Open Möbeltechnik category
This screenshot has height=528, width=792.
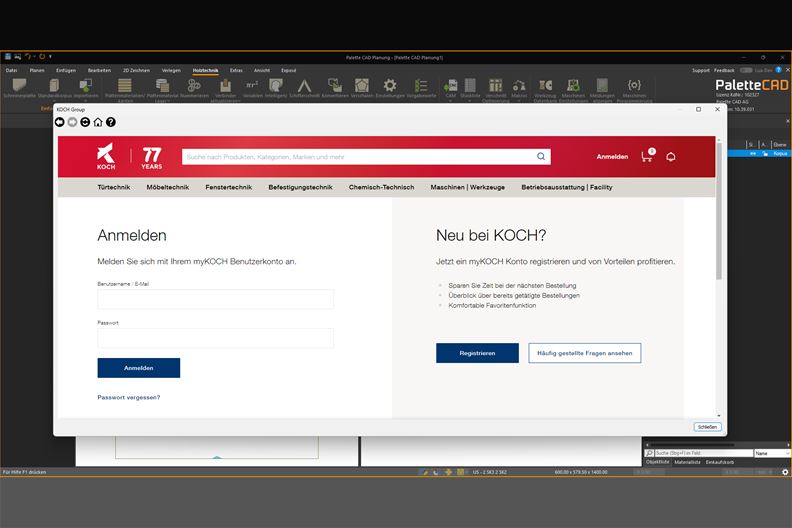tap(168, 187)
